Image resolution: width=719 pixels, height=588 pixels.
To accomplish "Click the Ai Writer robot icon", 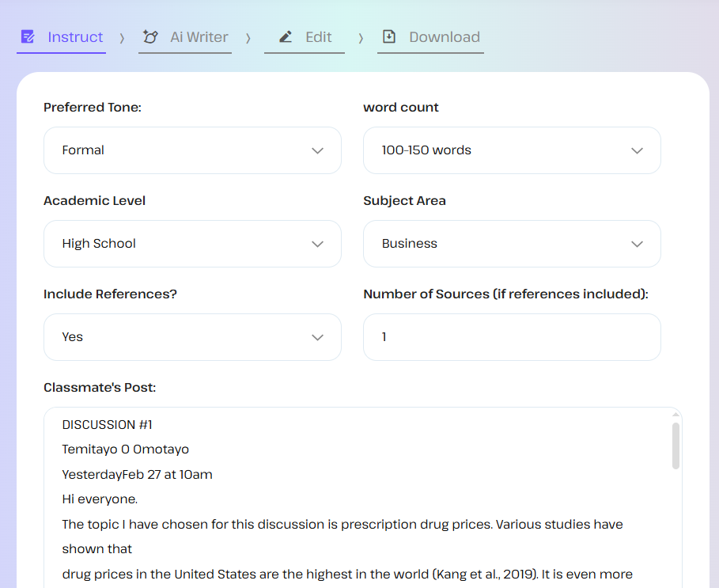I will click(x=150, y=36).
